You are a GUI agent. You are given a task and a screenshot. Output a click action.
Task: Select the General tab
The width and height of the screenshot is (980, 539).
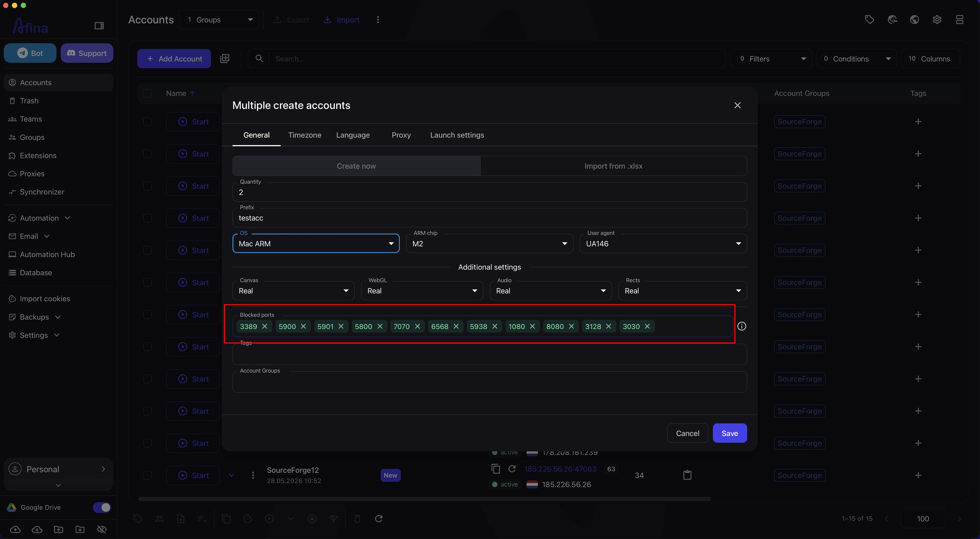pyautogui.click(x=256, y=135)
